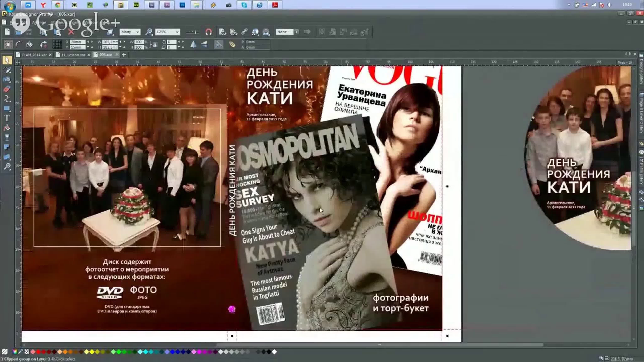Select the Photo camera tool
644x362 pixels.
(7, 80)
